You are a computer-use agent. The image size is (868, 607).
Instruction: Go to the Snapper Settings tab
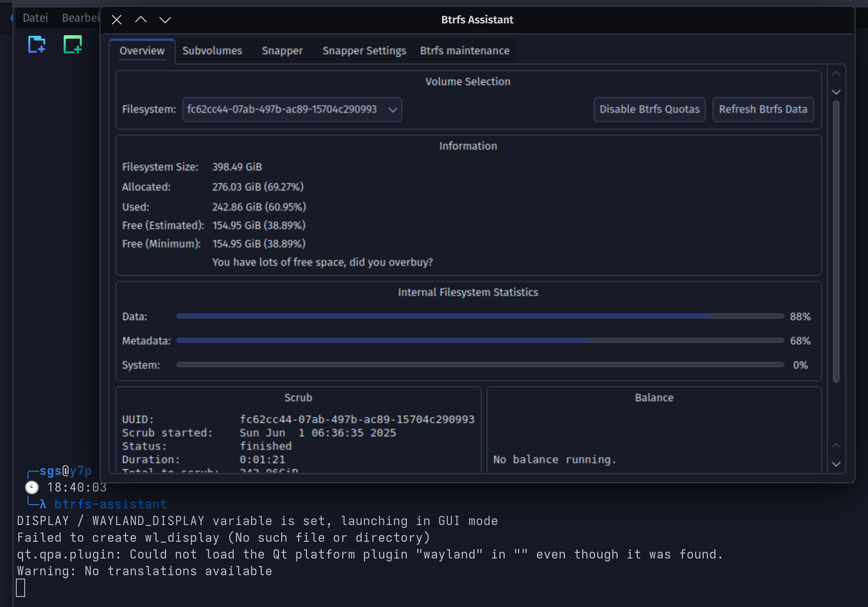click(x=364, y=51)
